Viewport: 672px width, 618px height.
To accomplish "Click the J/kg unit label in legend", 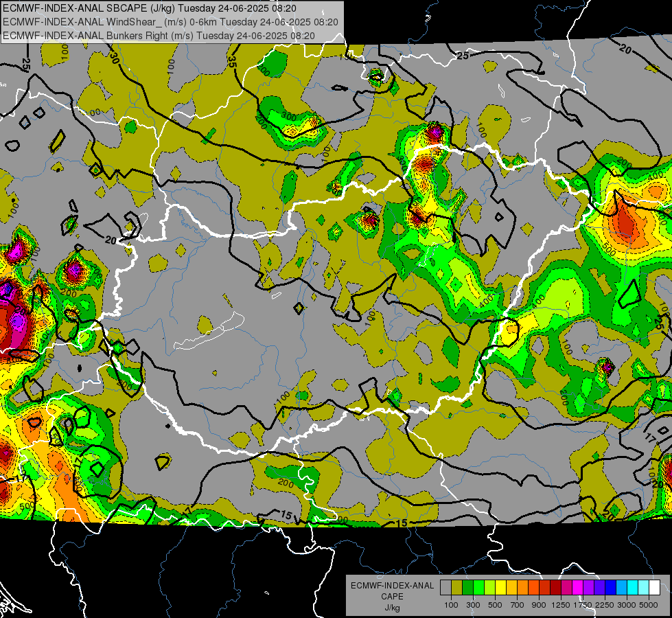I will coord(392,608).
